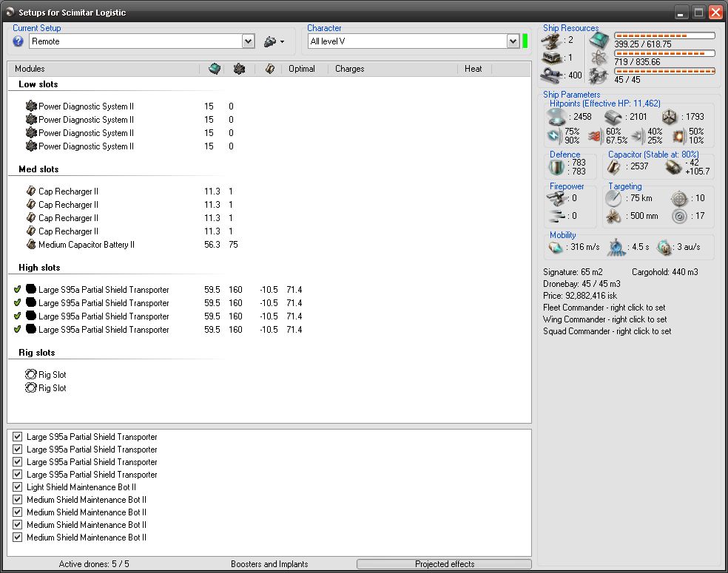Viewport: 728px width, 573px height.
Task: Click Fleet Commander right click to set
Action: pyautogui.click(x=604, y=308)
